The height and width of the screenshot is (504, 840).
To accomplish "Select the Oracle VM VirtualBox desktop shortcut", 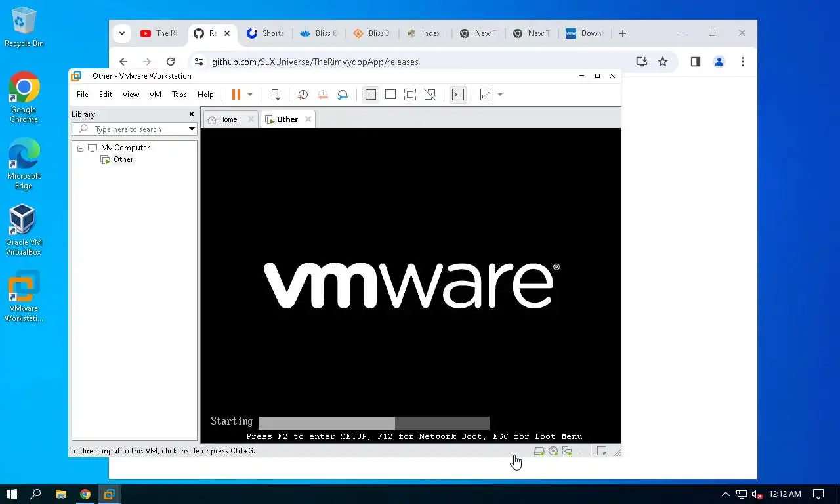I will point(24,230).
